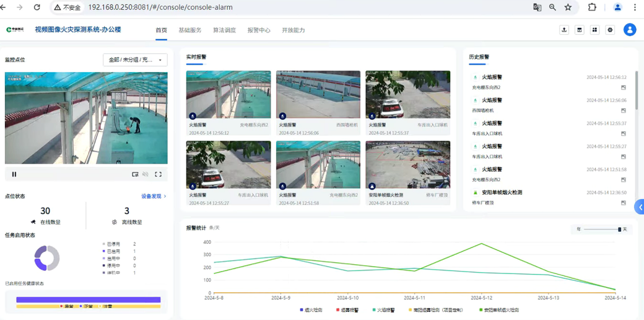The image size is (644, 320).
Task: Pause the monitoring video playback
Action: pos(14,174)
